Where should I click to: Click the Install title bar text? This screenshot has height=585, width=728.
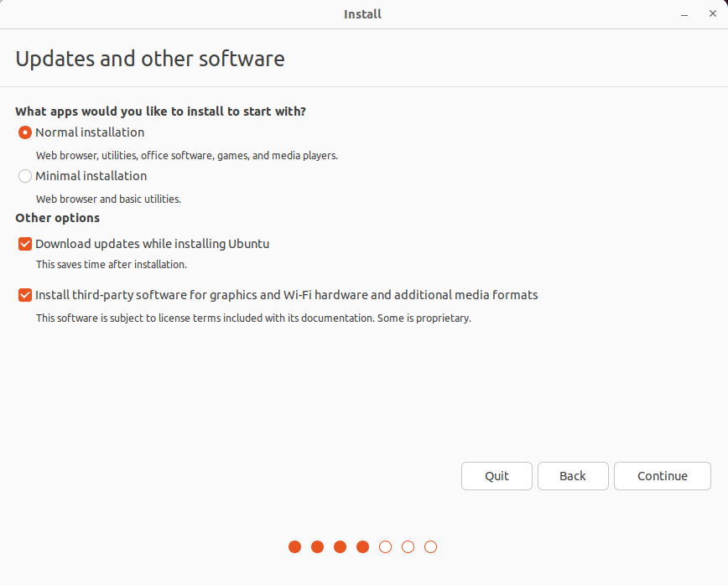click(362, 14)
